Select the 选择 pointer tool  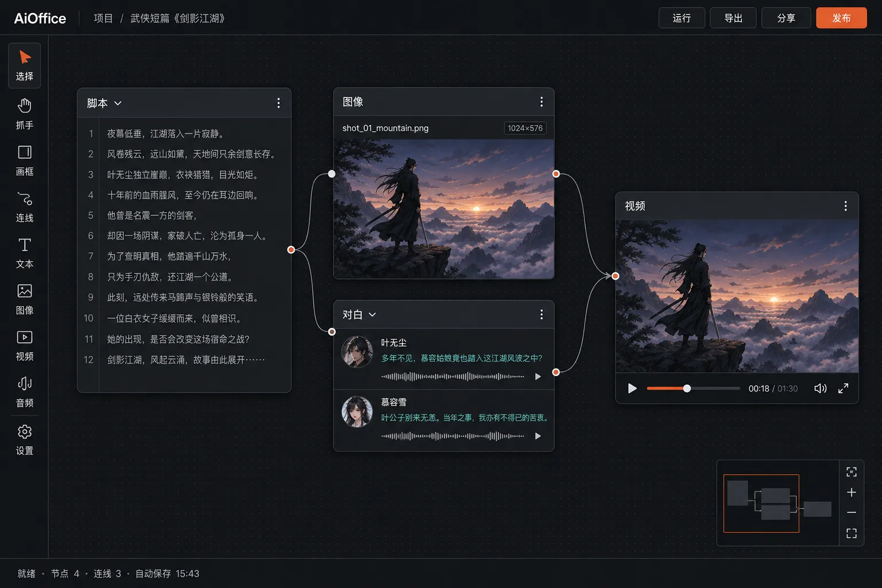(24, 65)
